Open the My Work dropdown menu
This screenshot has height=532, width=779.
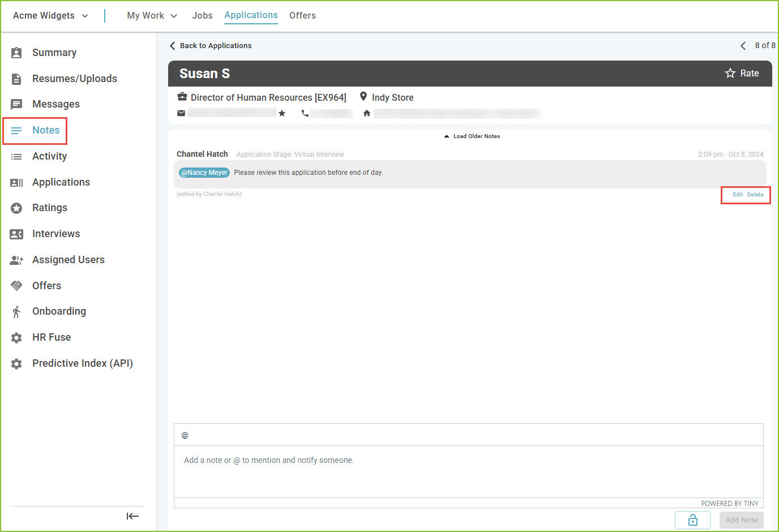[152, 16]
